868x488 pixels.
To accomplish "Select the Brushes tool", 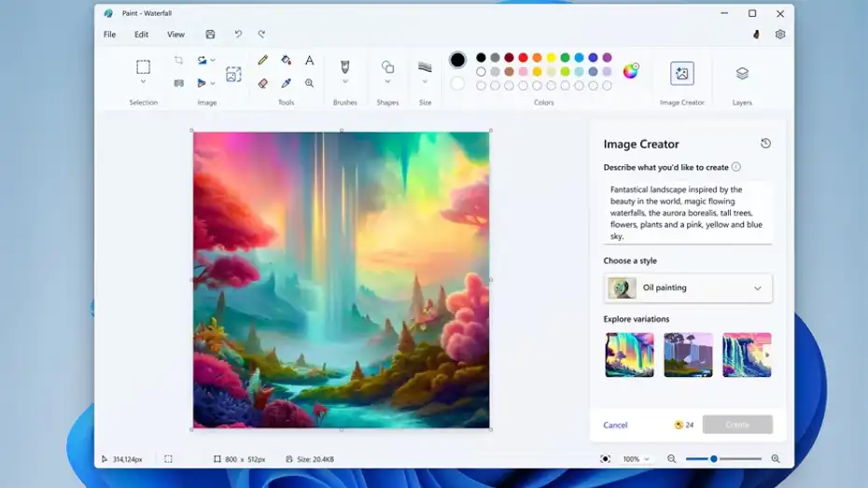I will coord(345,67).
